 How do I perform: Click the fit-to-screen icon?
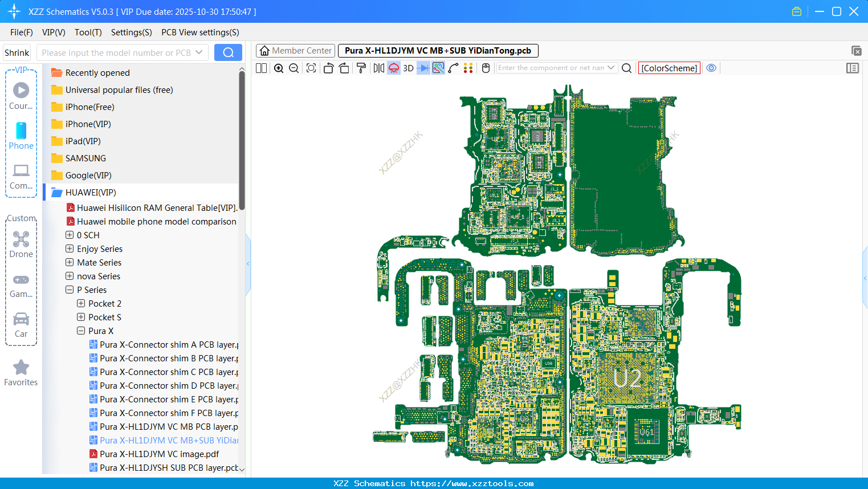pyautogui.click(x=311, y=68)
